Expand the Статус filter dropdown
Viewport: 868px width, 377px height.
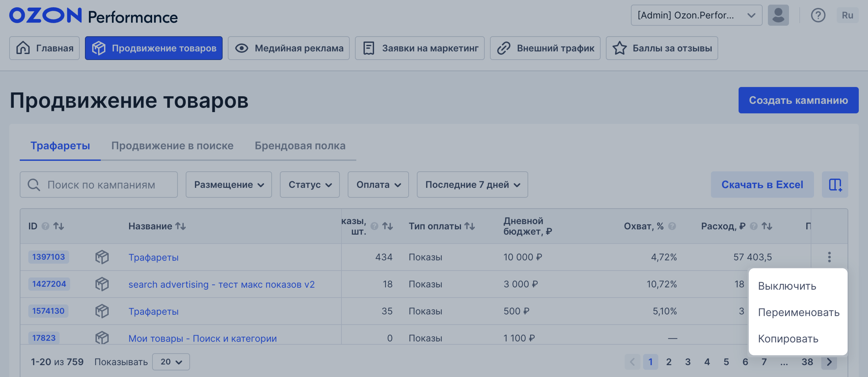(310, 185)
